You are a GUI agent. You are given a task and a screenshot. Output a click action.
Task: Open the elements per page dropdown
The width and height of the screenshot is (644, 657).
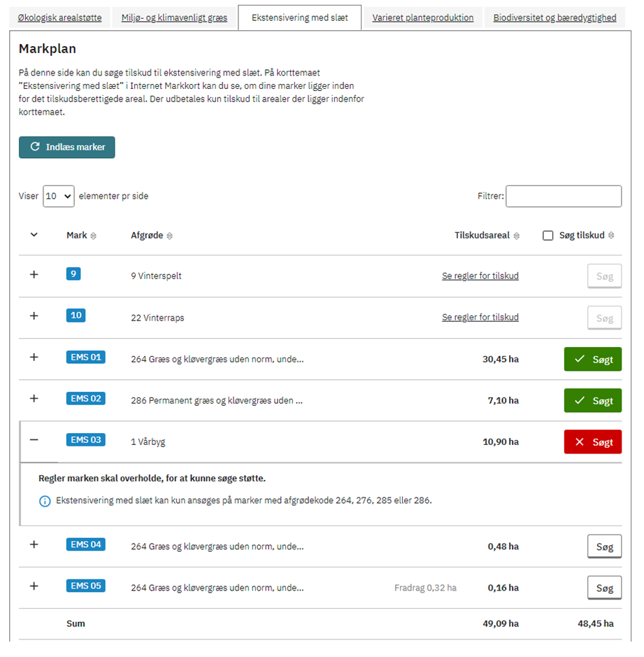tap(58, 196)
